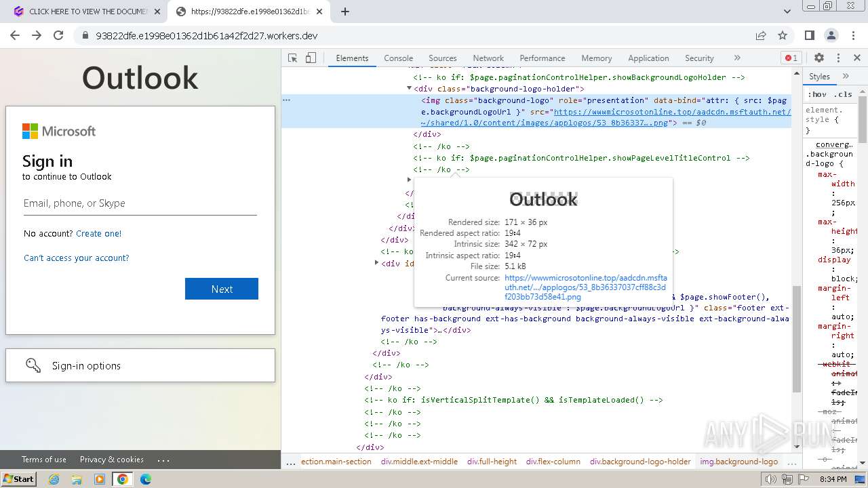Select the Styles pane tab
This screenshot has height=488, width=868.
819,77
